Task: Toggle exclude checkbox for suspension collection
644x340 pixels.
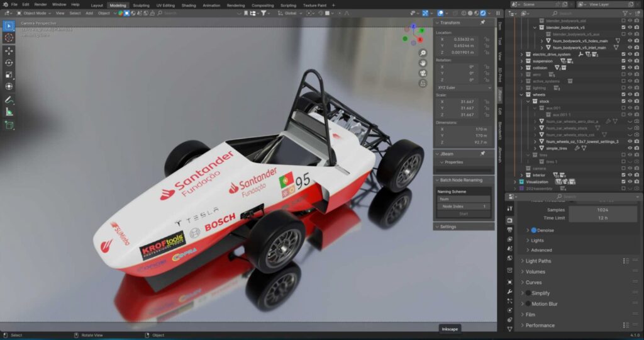Action: (x=623, y=61)
